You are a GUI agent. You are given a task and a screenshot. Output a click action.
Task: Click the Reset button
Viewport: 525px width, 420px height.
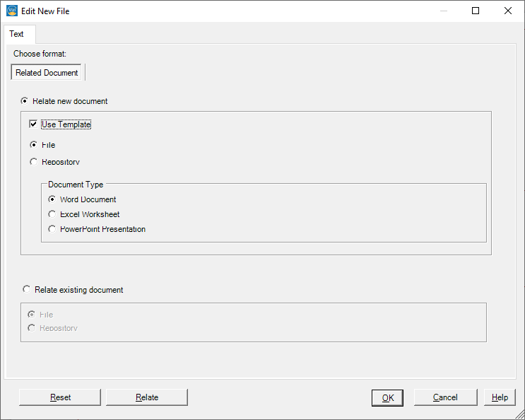(60, 397)
